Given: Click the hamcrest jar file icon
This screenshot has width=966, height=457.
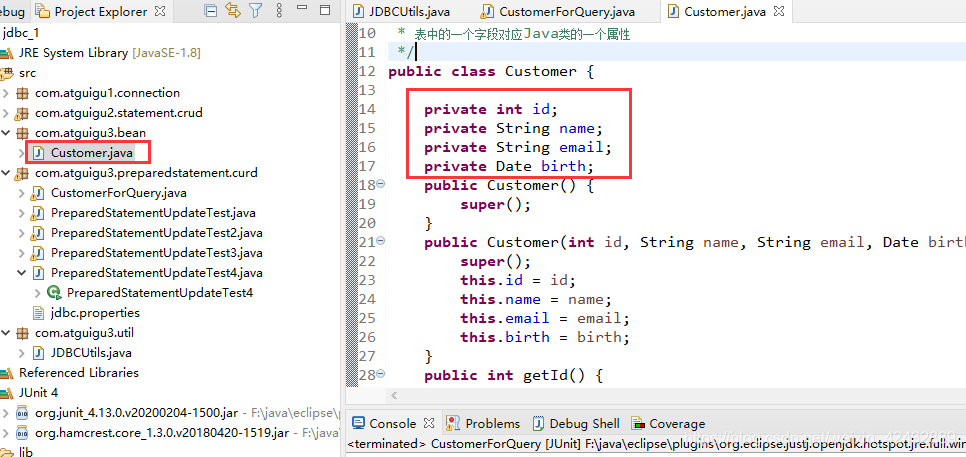Looking at the screenshot, I should 22,432.
